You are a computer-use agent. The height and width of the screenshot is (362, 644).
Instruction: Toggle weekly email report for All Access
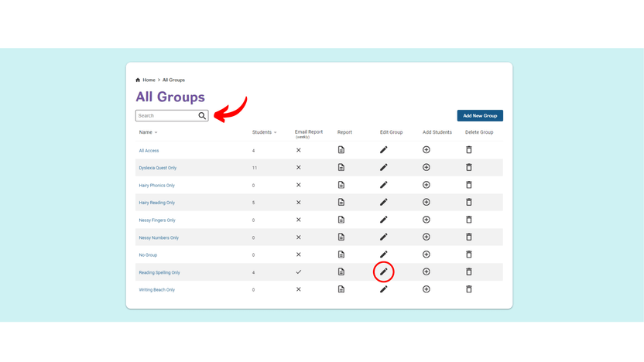point(299,150)
